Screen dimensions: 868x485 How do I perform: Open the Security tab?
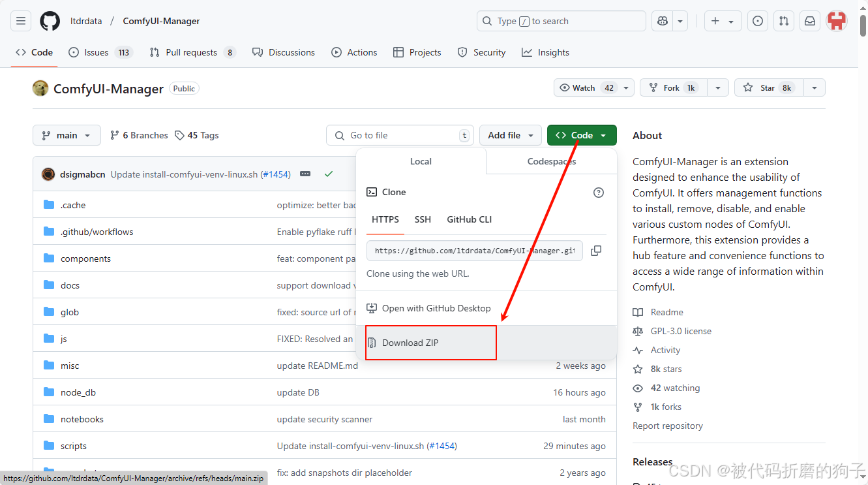point(481,52)
